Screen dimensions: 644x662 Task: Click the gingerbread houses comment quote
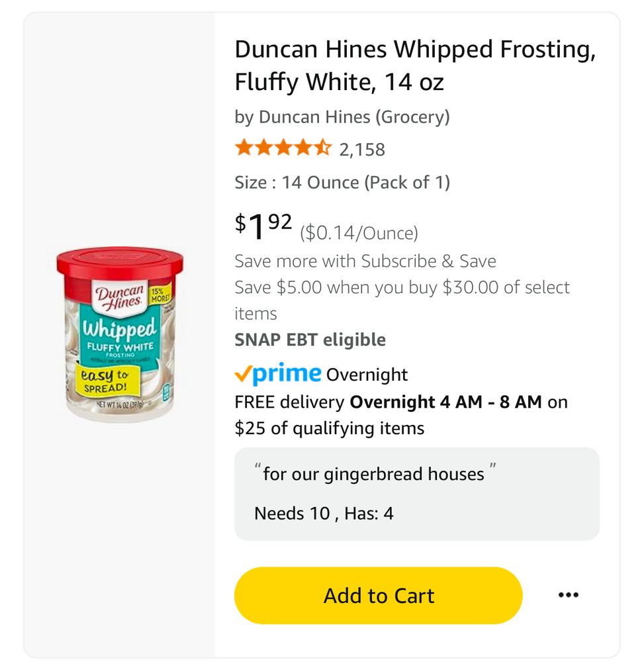pos(373,474)
